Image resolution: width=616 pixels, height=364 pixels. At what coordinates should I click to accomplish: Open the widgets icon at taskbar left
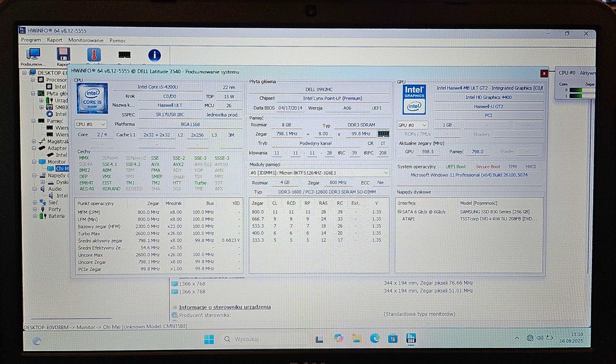tap(36, 341)
